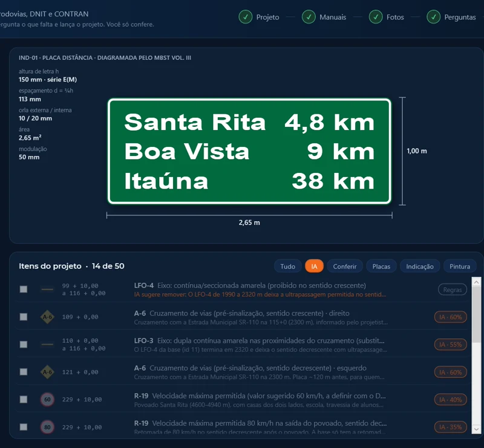The height and width of the screenshot is (448, 484).
Task: Click the IND-01 PLACA DISTÂNCIA heading
Action: pyautogui.click(x=105, y=57)
